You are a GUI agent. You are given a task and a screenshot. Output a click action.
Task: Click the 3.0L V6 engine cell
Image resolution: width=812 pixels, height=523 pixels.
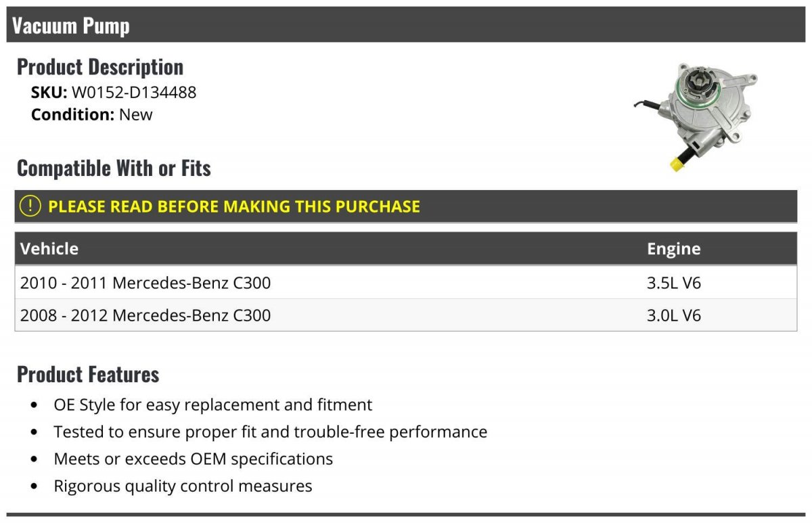674,315
